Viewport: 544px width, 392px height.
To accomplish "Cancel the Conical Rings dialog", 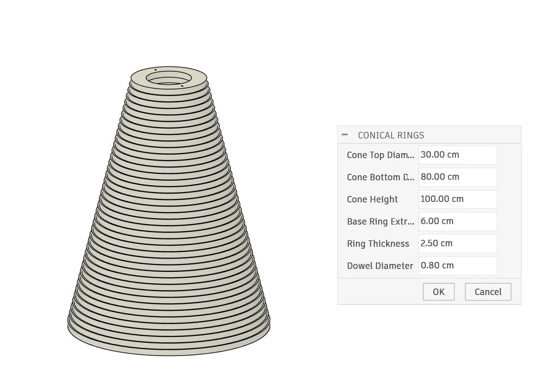I will tap(488, 292).
